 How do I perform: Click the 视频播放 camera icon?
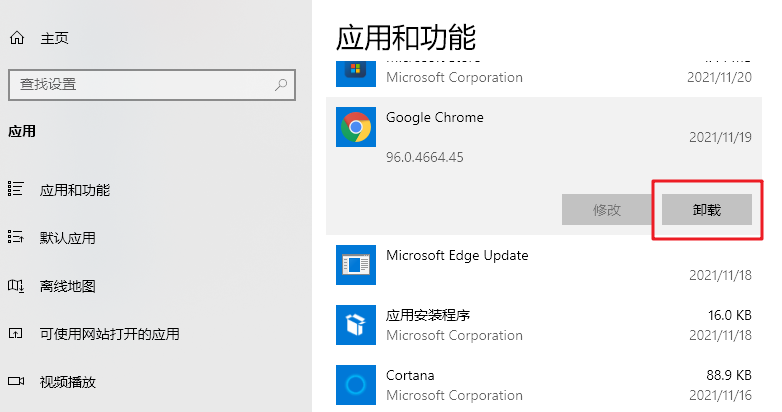(x=16, y=381)
